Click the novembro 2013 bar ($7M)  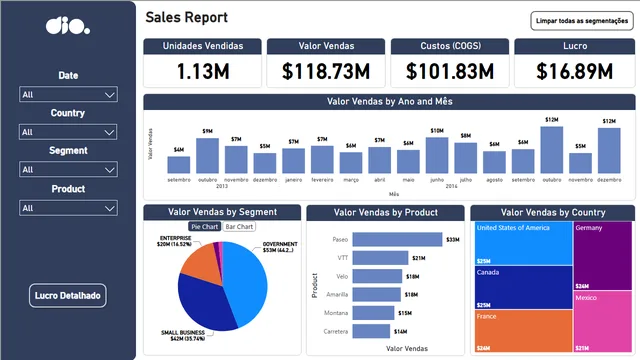pyautogui.click(x=236, y=160)
